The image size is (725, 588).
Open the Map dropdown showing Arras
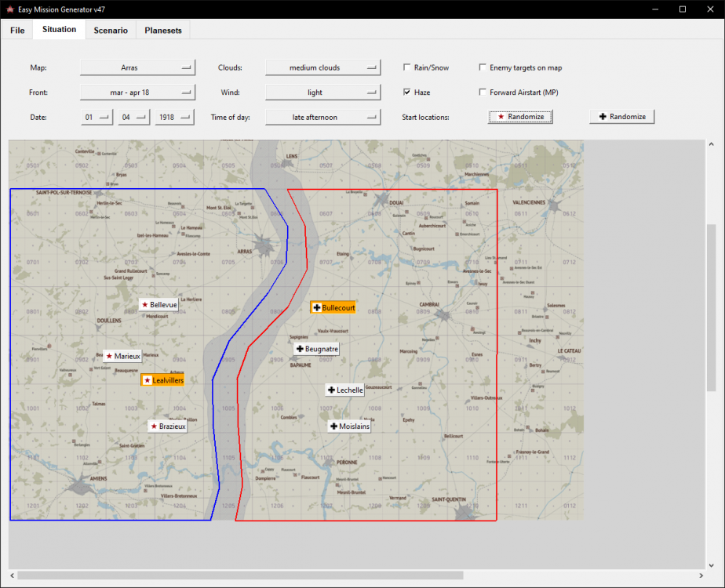pos(137,68)
